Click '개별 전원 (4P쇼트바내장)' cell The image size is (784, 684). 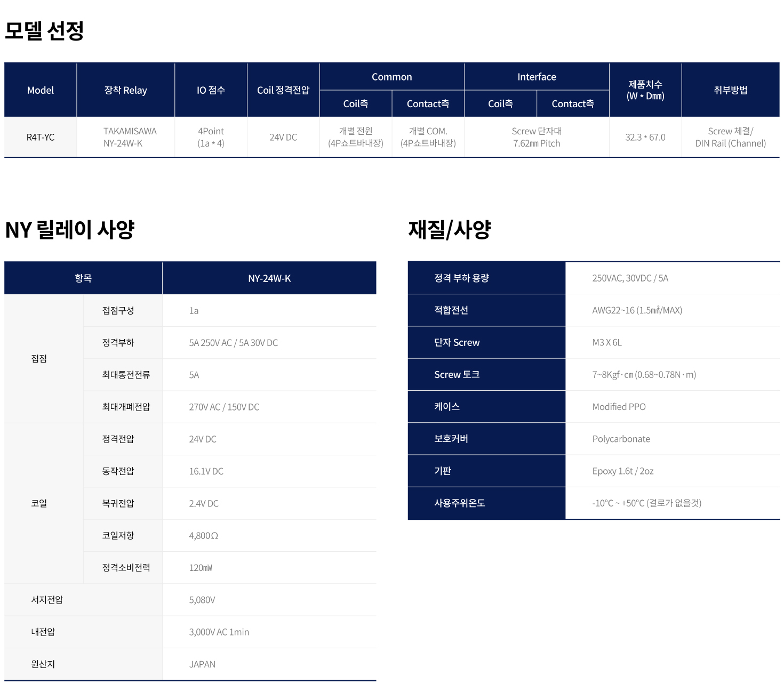356,137
